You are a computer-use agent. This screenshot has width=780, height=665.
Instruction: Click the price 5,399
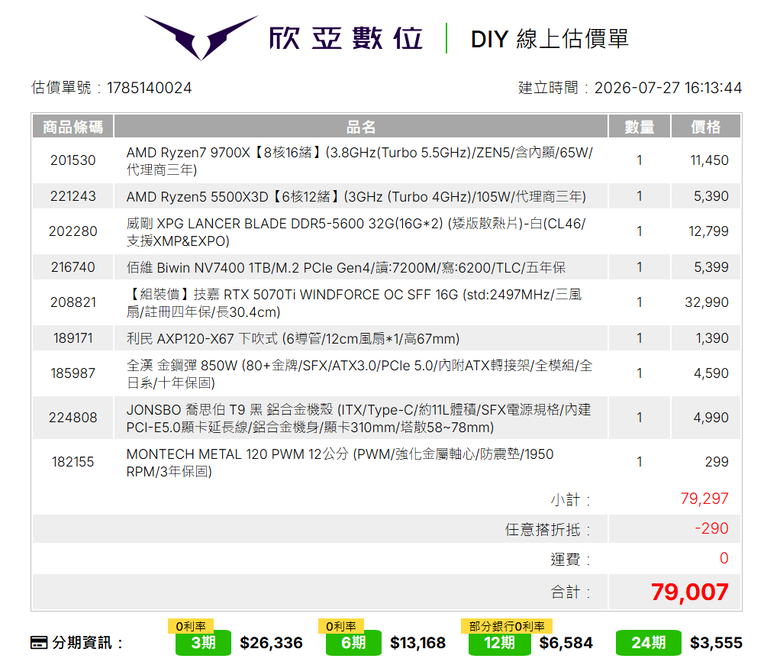tap(711, 267)
